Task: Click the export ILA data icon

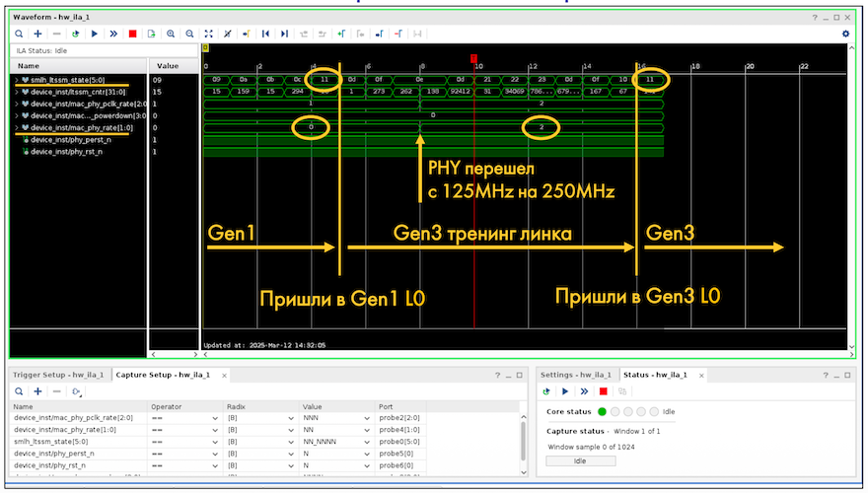Action: click(x=151, y=34)
